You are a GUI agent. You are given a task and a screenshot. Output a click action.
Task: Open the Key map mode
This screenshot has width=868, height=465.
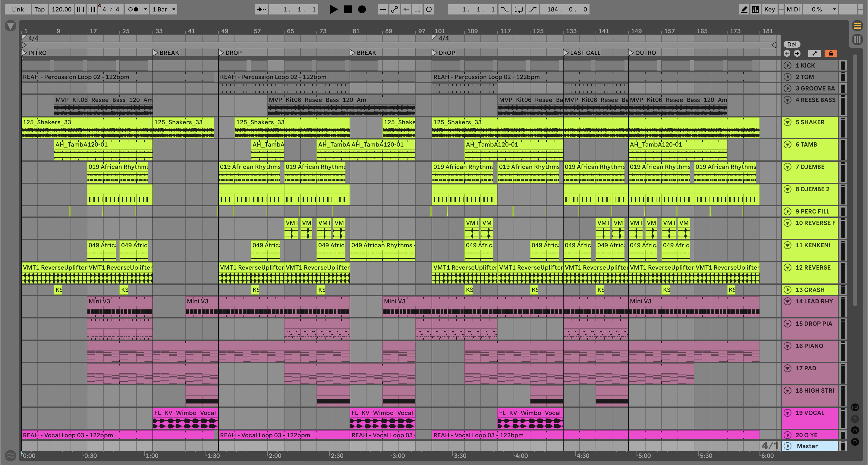[x=769, y=9]
